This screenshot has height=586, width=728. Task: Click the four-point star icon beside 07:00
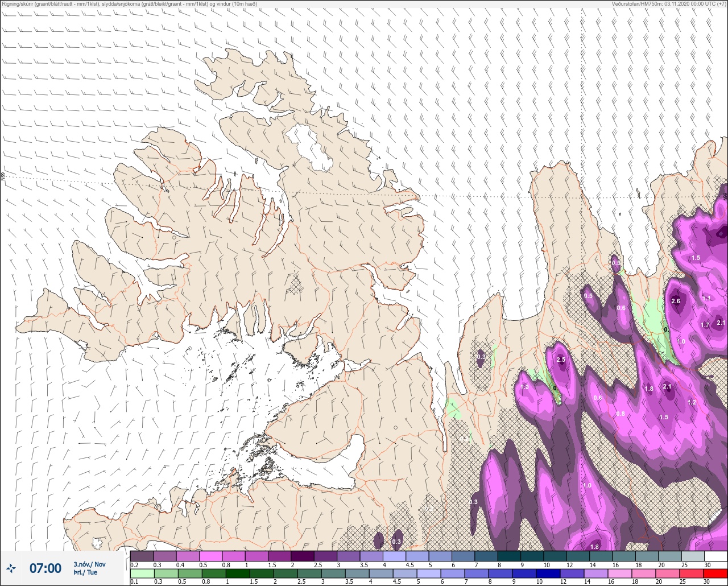coord(11,567)
